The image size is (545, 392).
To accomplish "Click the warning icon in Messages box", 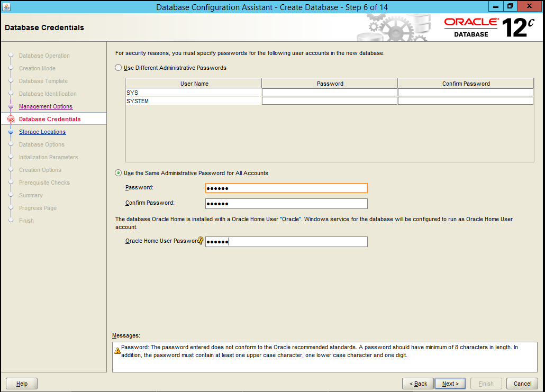I will [117, 351].
